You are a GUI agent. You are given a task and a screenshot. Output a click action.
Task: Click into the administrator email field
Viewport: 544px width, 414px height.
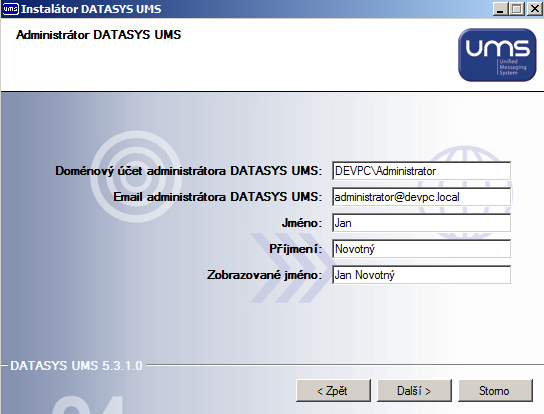[x=421, y=197]
